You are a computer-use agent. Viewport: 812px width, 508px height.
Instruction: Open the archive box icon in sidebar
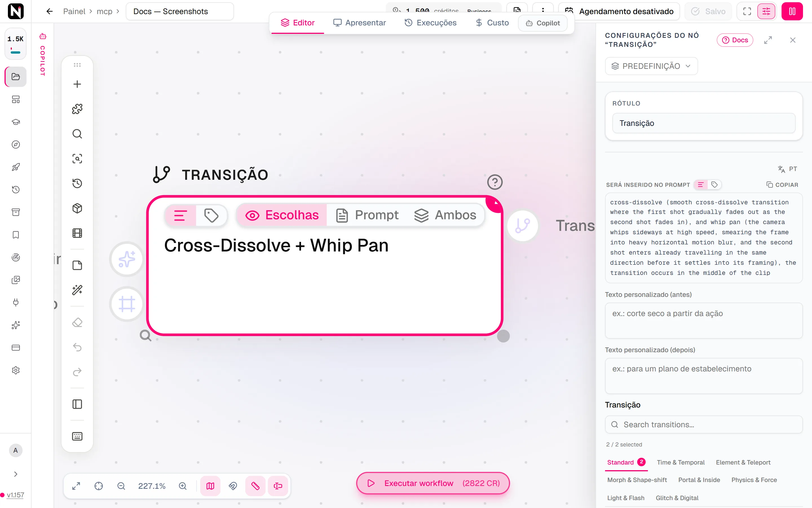[x=16, y=212]
